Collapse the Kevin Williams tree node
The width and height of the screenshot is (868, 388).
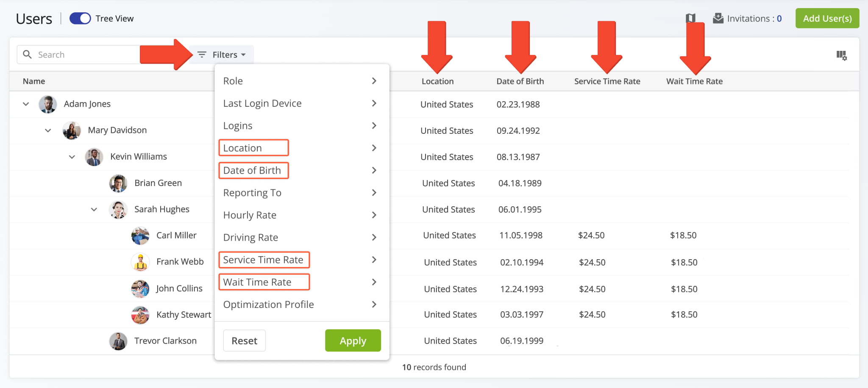[71, 156]
